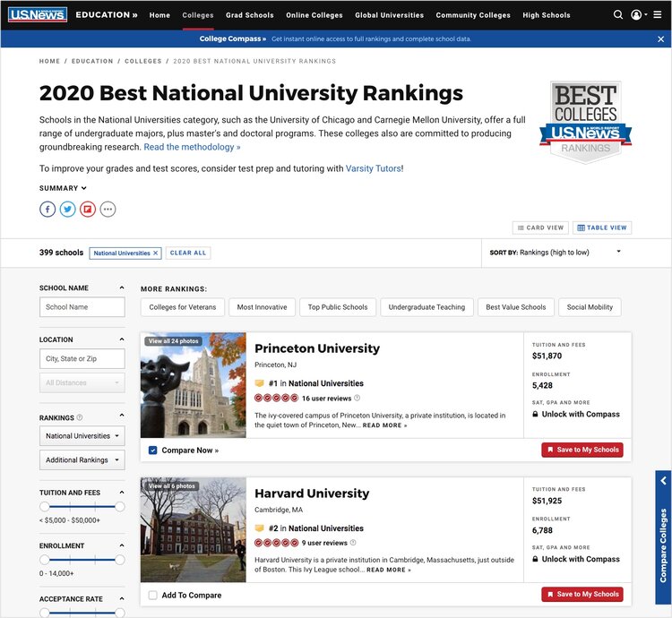Open Community Colleges nav item
Viewport: 672px width, 618px height.
[473, 15]
